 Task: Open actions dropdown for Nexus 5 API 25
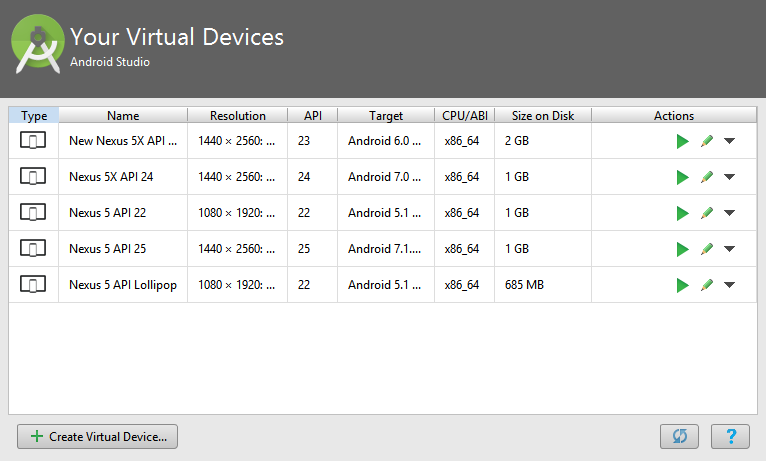pos(729,249)
